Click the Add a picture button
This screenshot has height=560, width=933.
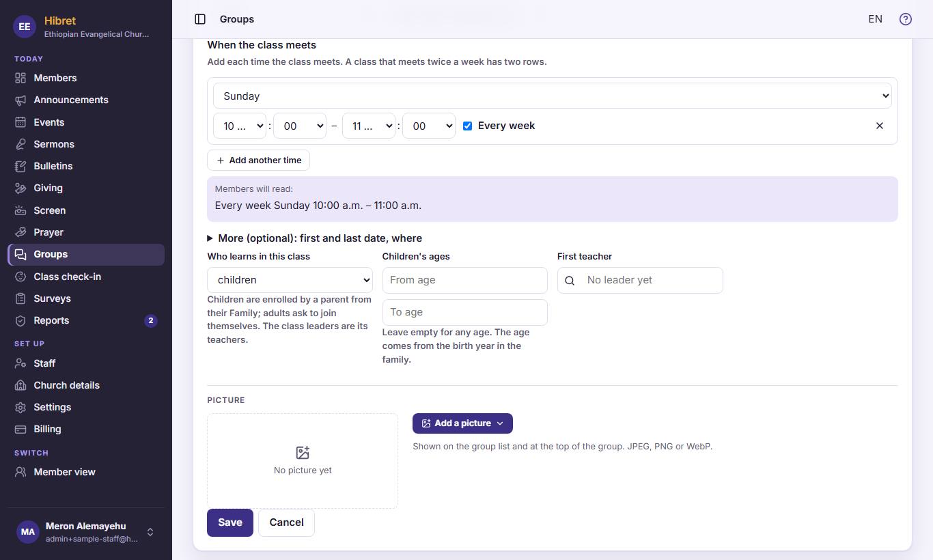[x=462, y=423]
